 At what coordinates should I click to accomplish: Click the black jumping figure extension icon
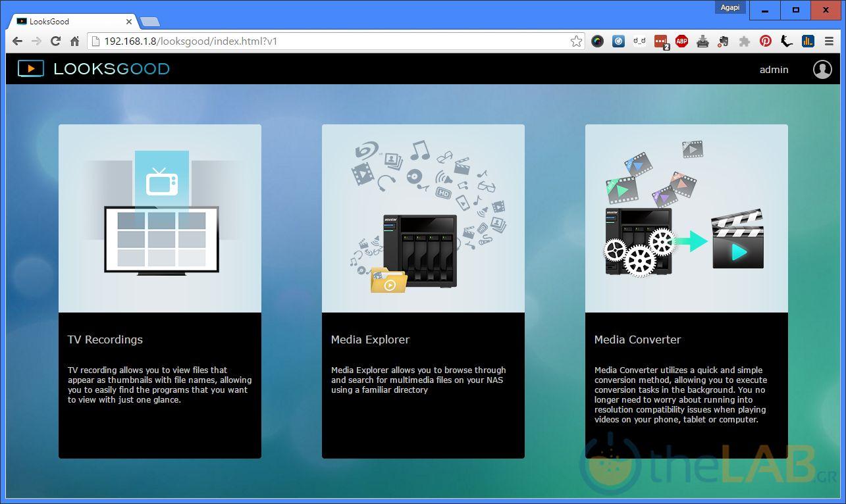pos(787,41)
